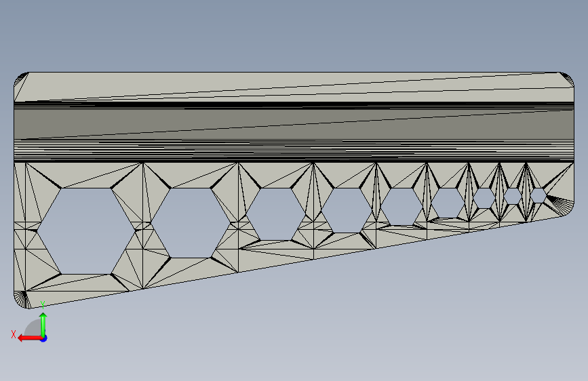Click the red X axis arrow of triad

(x=30, y=338)
